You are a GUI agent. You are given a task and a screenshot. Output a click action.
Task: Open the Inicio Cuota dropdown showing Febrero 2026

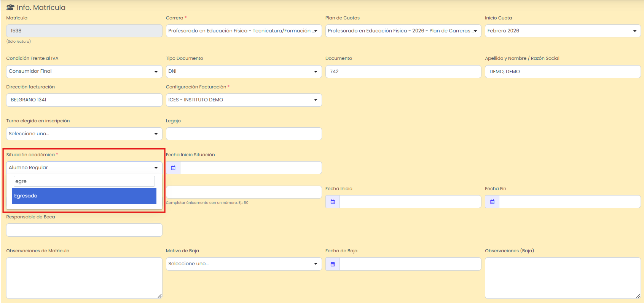point(563,31)
